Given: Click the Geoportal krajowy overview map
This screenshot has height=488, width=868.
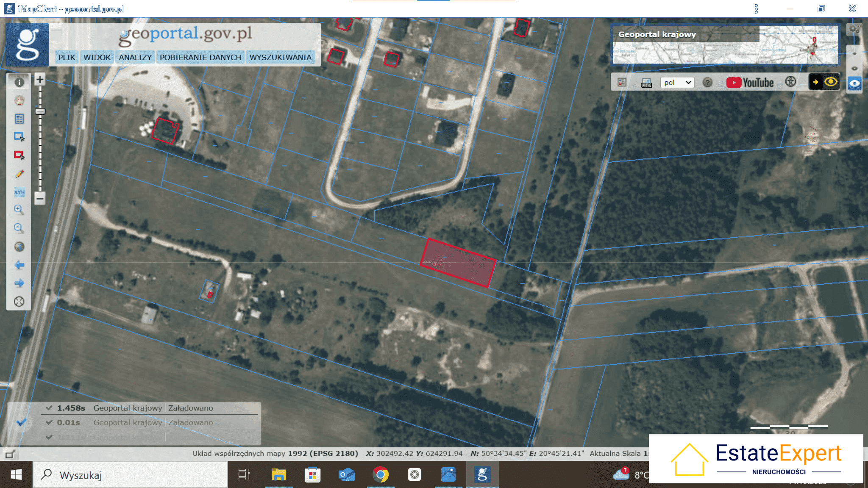Looking at the screenshot, I should pyautogui.click(x=725, y=45).
